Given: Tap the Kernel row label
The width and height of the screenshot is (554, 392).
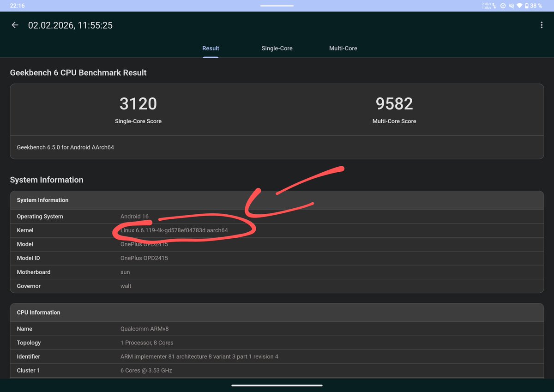Looking at the screenshot, I should 25,230.
